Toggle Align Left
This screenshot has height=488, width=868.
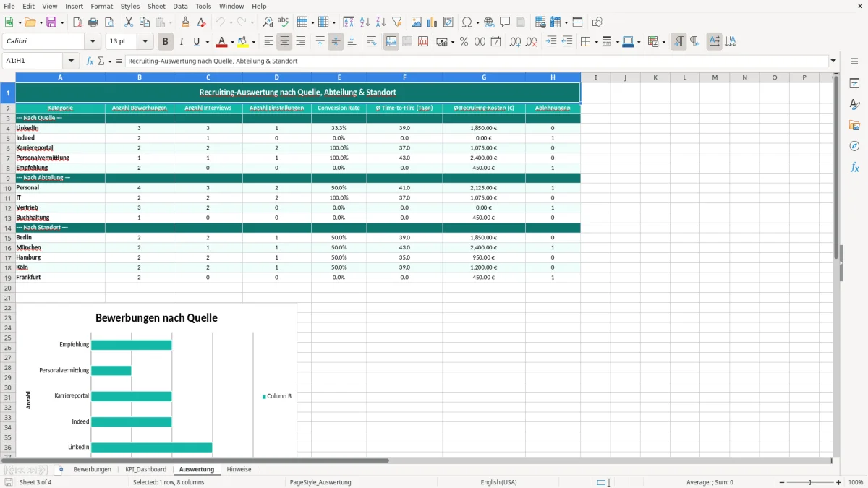pyautogui.click(x=269, y=42)
